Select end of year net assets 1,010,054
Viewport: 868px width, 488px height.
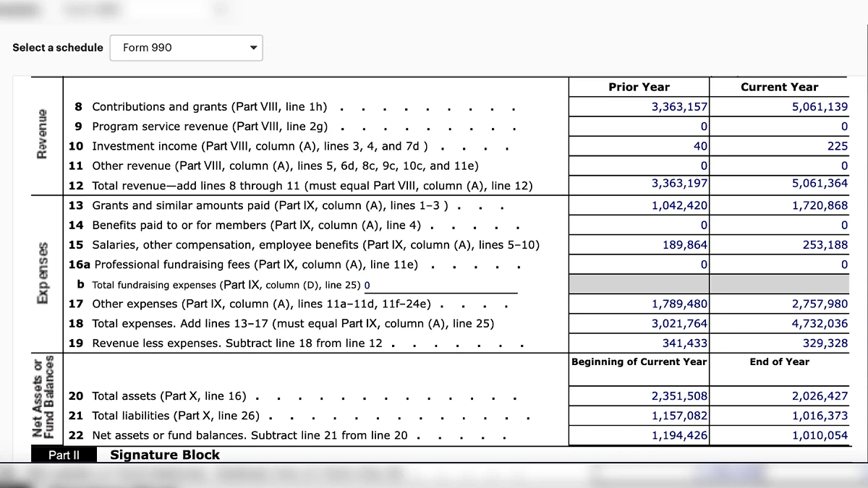(820, 435)
